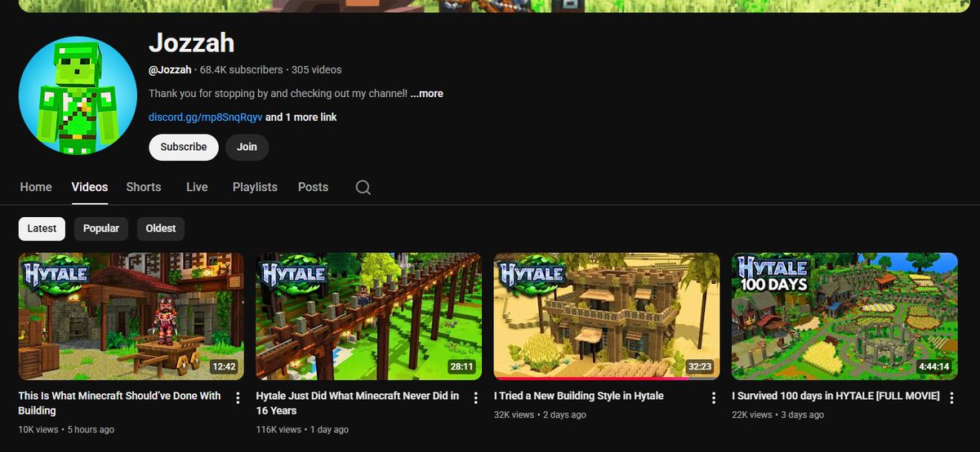Switch to the Posts tab
This screenshot has width=980, height=452.
pyautogui.click(x=313, y=187)
